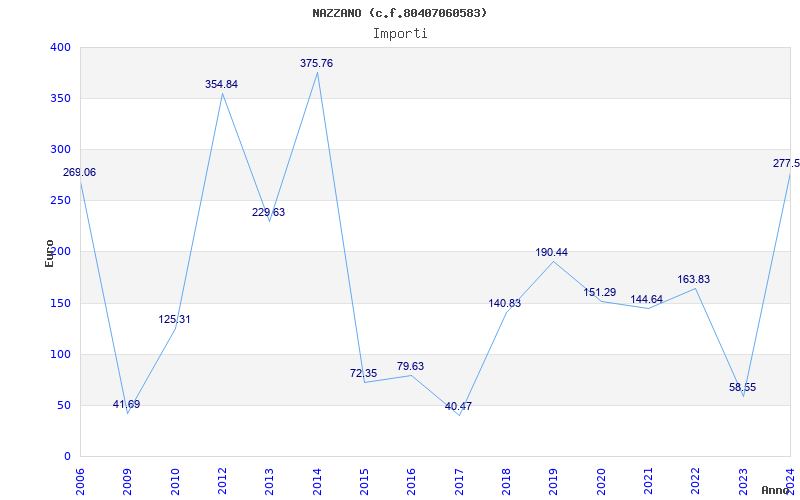The height and width of the screenshot is (500, 800).
Task: Select data label 58.55
Action: point(742,388)
